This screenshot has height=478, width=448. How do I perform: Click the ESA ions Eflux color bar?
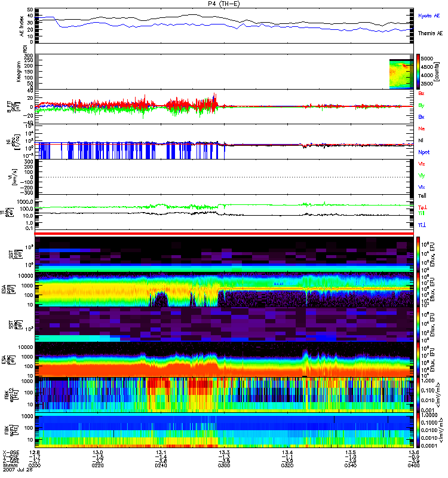click(x=418, y=289)
